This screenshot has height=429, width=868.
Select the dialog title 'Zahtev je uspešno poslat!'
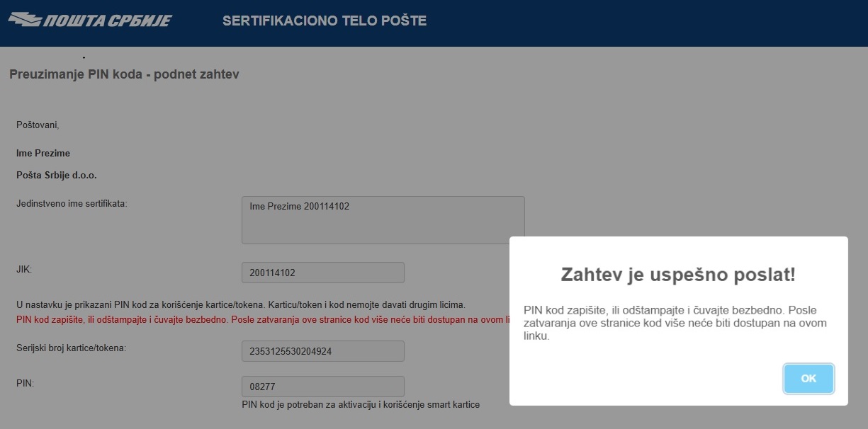coord(678,275)
